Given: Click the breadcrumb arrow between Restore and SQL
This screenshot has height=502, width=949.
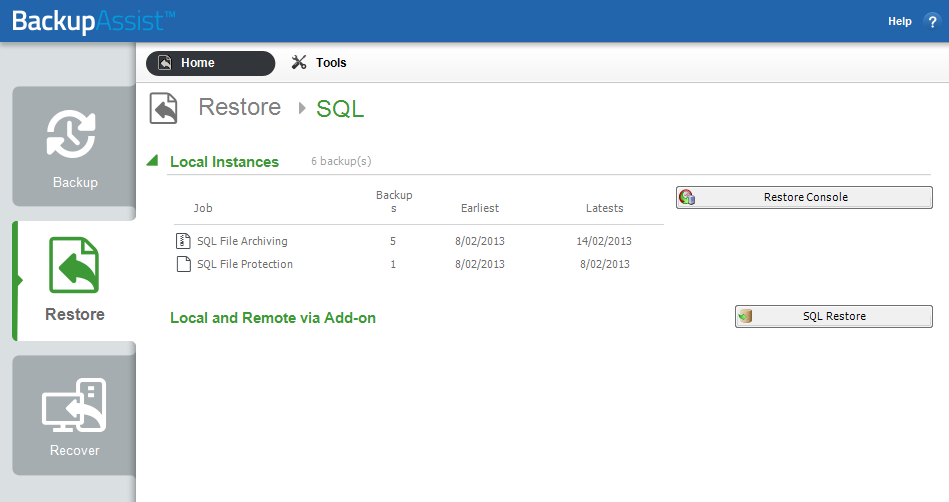Looking at the screenshot, I should pos(302,108).
